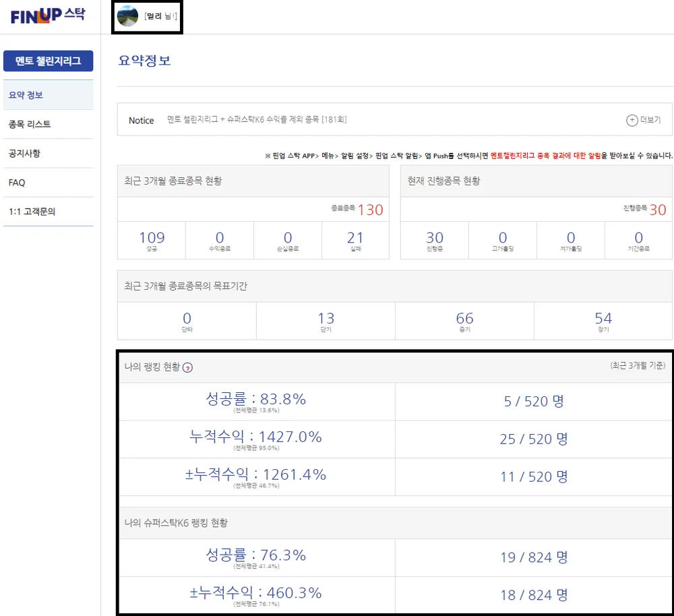
Task: Click the 54 장기 count
Action: pos(603,320)
